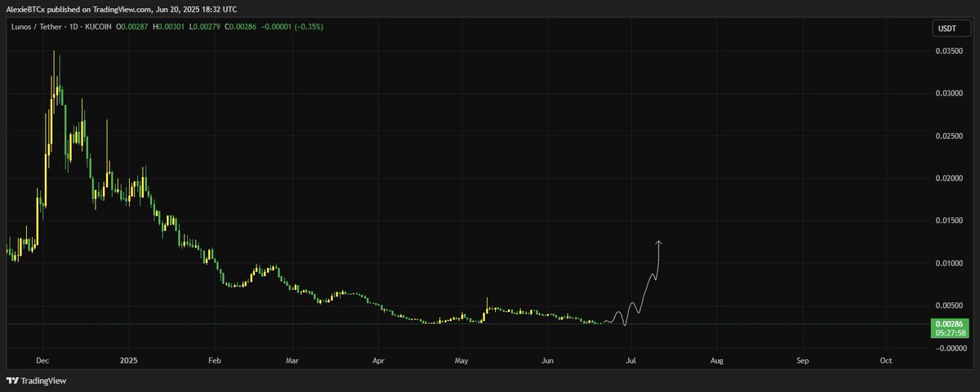This screenshot has height=392, width=980.
Task: Click the Feb label on time axis
Action: [x=215, y=359]
